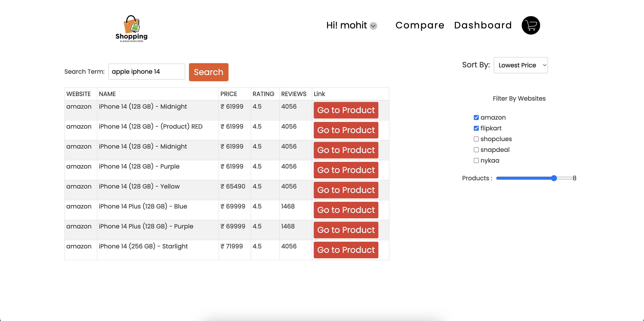Go to Product for iPhone 14 (Product) RED
Image resolution: width=644 pixels, height=321 pixels.
click(346, 130)
